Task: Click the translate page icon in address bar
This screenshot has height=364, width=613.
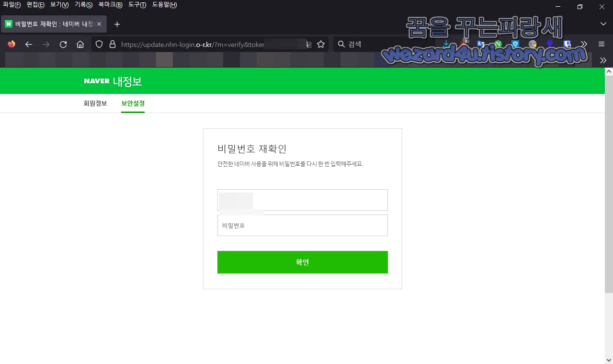Action: coord(309,44)
